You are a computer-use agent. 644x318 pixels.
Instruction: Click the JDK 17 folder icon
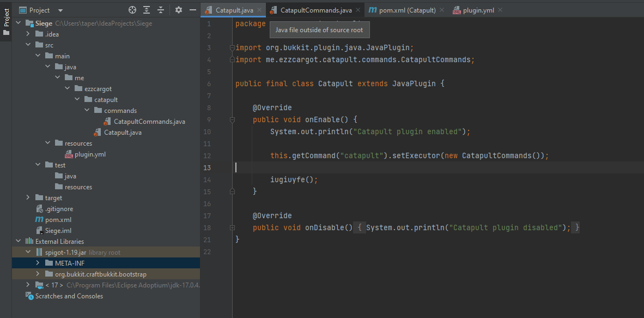click(x=39, y=285)
